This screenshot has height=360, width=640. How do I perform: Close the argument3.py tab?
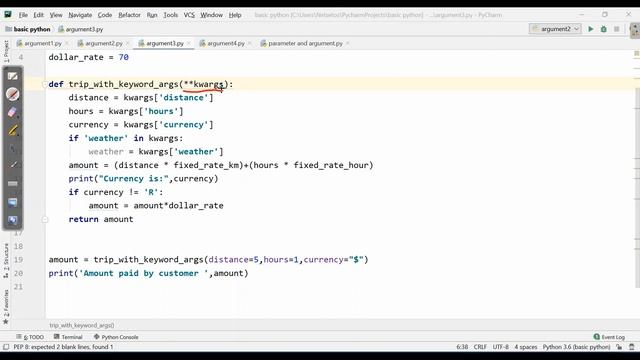(x=189, y=43)
